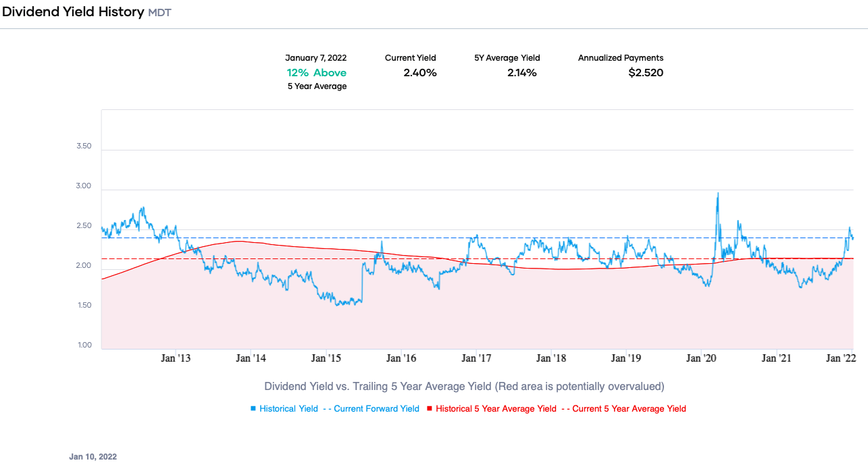Expand details for the January 7, 2022 date label
The height and width of the screenshot is (471, 868).
click(x=317, y=58)
